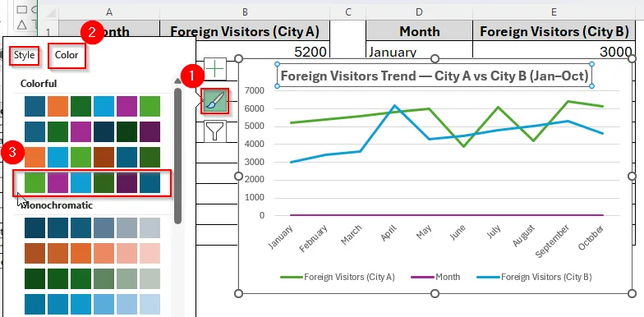Select the second Colorful palette row
The image size is (644, 317).
click(x=92, y=131)
